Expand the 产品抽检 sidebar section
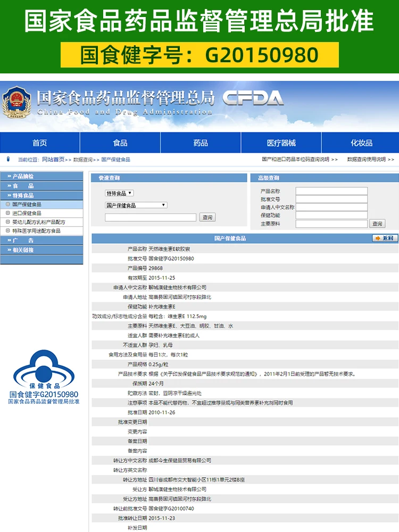The image size is (399, 532). pyautogui.click(x=41, y=176)
